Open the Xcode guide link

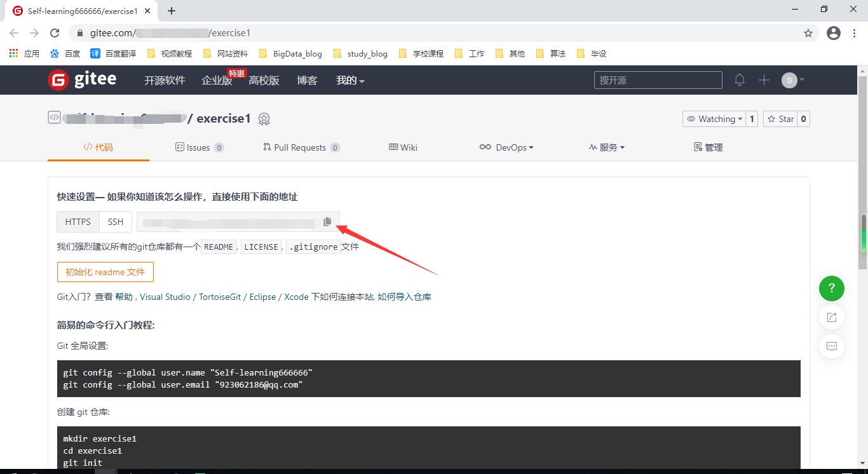297,297
